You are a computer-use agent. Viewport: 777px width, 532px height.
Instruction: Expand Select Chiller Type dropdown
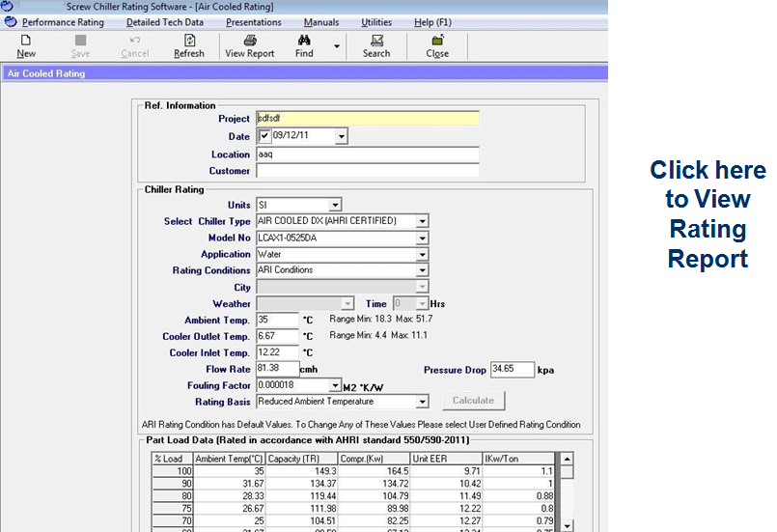[x=422, y=221]
